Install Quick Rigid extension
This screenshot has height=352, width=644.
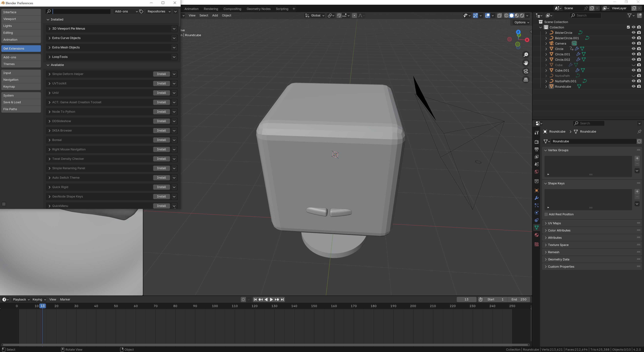162,187
